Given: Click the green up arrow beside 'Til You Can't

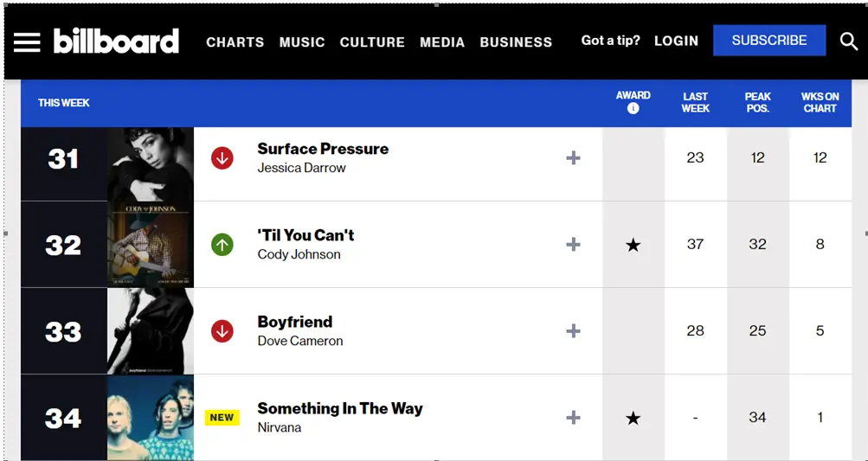Looking at the screenshot, I should coord(222,245).
